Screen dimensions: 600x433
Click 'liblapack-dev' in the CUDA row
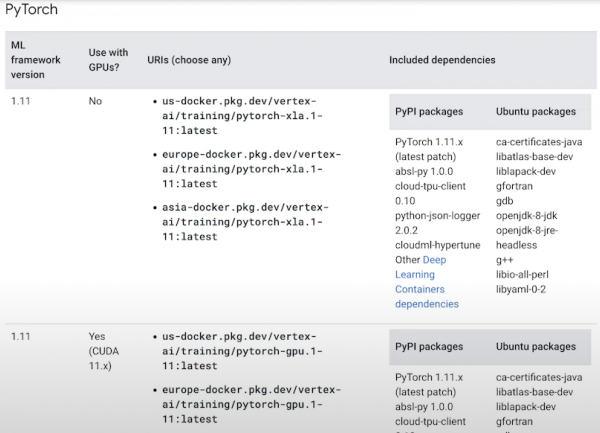[526, 407]
